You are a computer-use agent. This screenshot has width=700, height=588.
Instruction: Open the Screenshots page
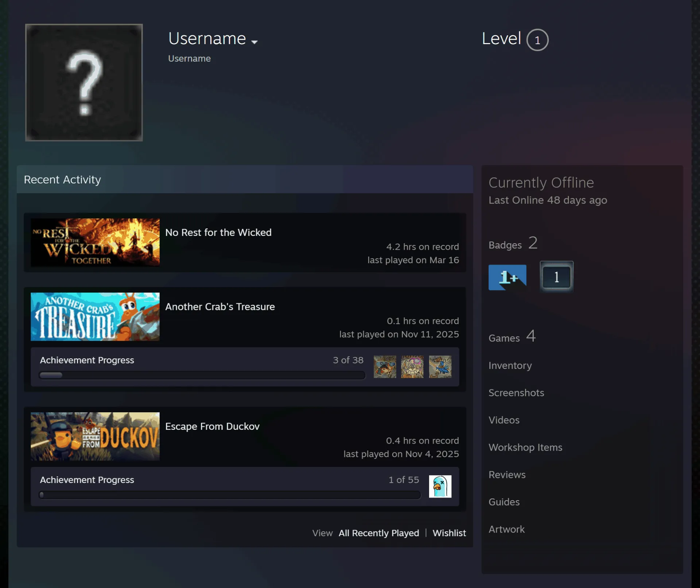coord(516,393)
